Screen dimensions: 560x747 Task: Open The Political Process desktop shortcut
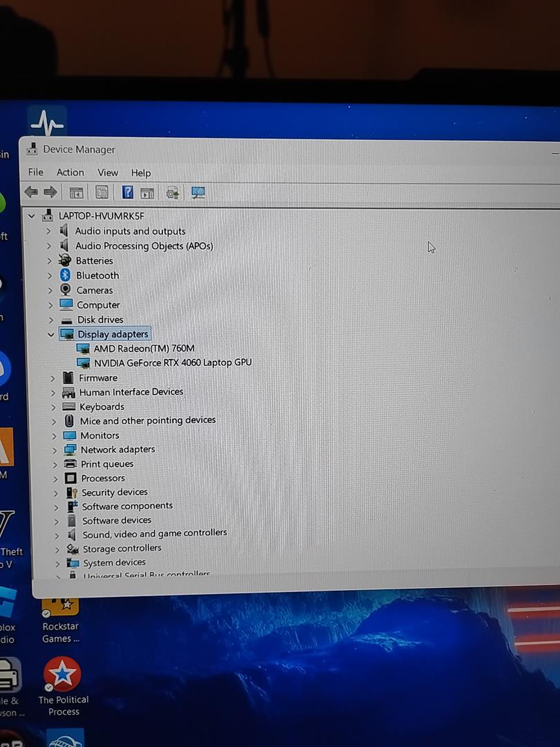pos(63,686)
